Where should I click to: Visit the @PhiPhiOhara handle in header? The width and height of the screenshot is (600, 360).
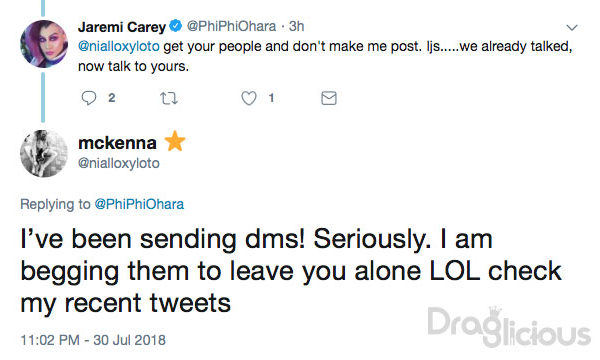pos(231,26)
